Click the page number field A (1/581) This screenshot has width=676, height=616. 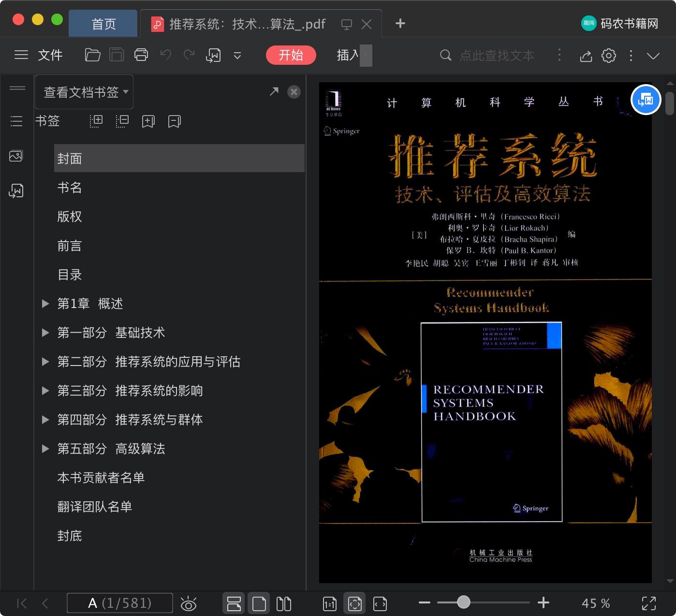120,603
